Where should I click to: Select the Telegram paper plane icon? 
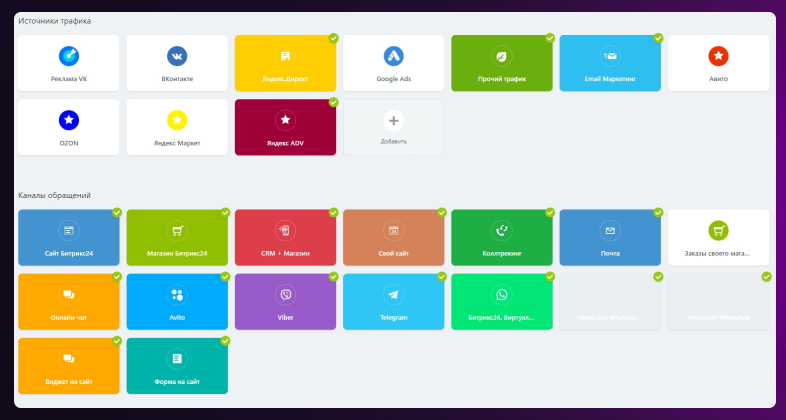point(394,295)
